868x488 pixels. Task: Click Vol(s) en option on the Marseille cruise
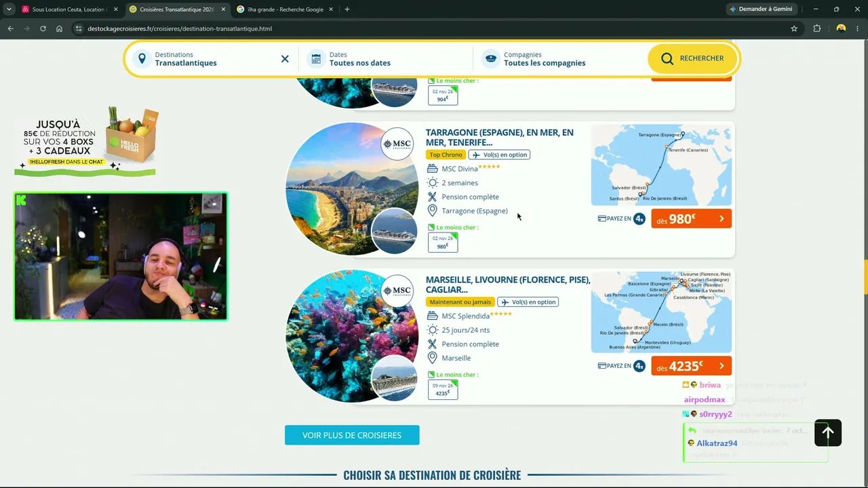(x=528, y=302)
